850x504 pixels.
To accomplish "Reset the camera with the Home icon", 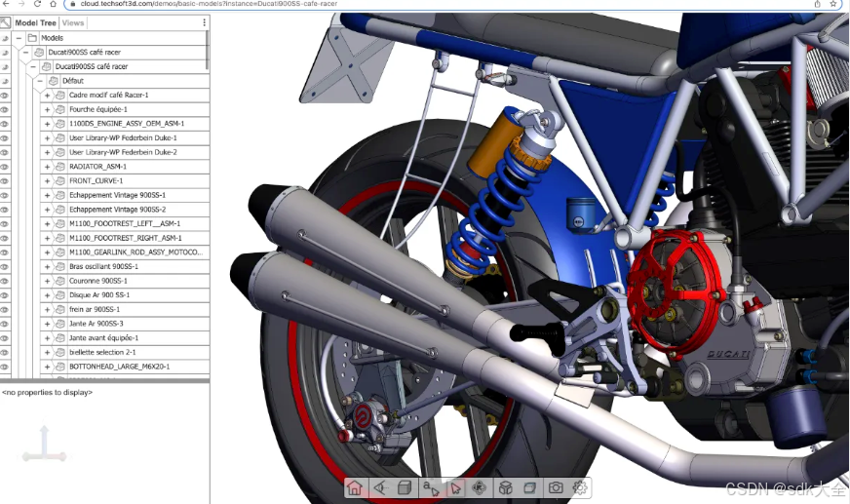I will pos(355,487).
